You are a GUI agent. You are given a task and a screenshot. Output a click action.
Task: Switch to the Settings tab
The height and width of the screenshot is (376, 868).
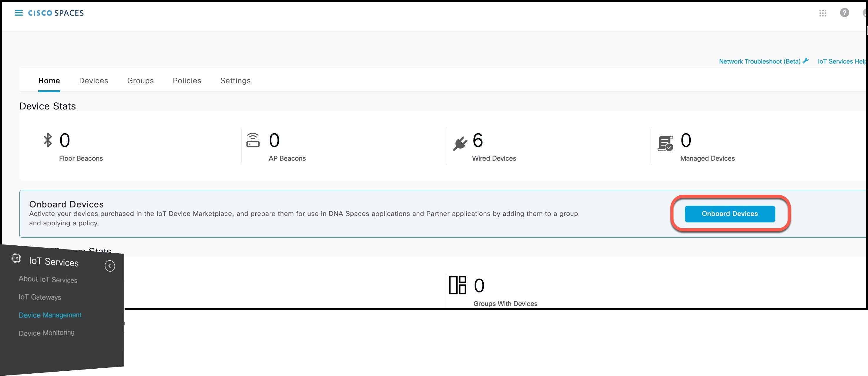point(235,81)
